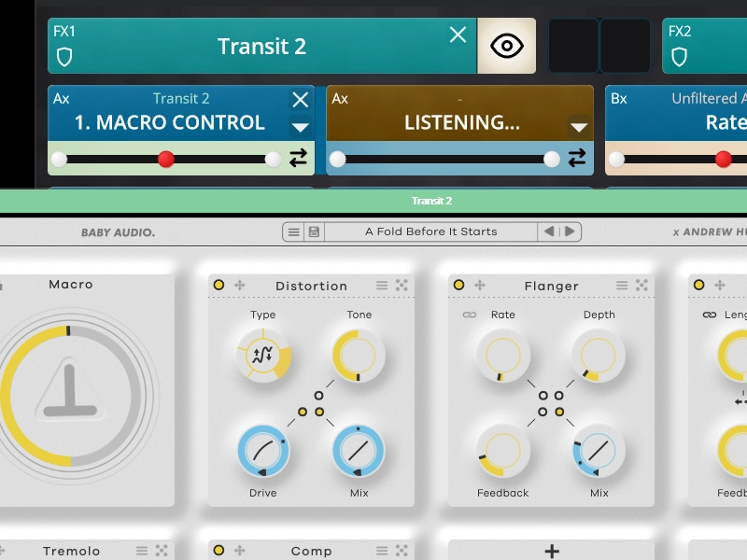Toggle Flanger Rate macro link dot
The height and width of the screenshot is (560, 747).
543,396
